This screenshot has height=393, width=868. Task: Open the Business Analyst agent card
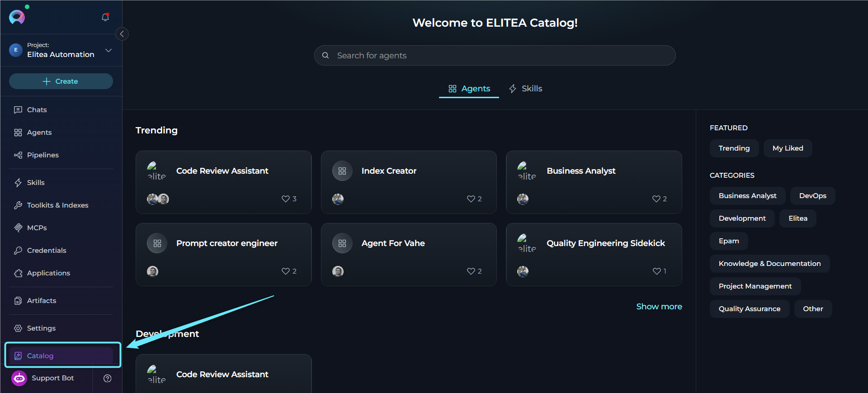coord(594,182)
